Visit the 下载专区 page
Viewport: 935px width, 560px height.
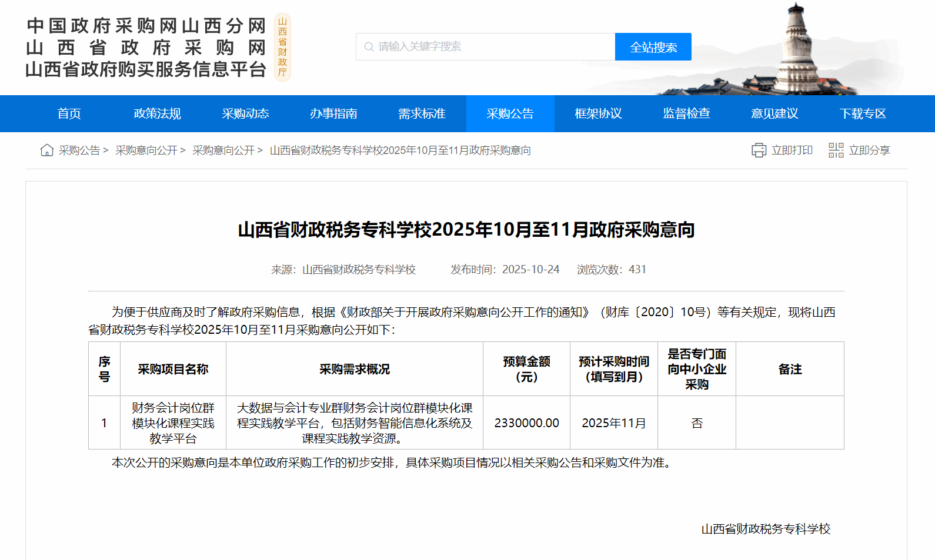coord(863,114)
